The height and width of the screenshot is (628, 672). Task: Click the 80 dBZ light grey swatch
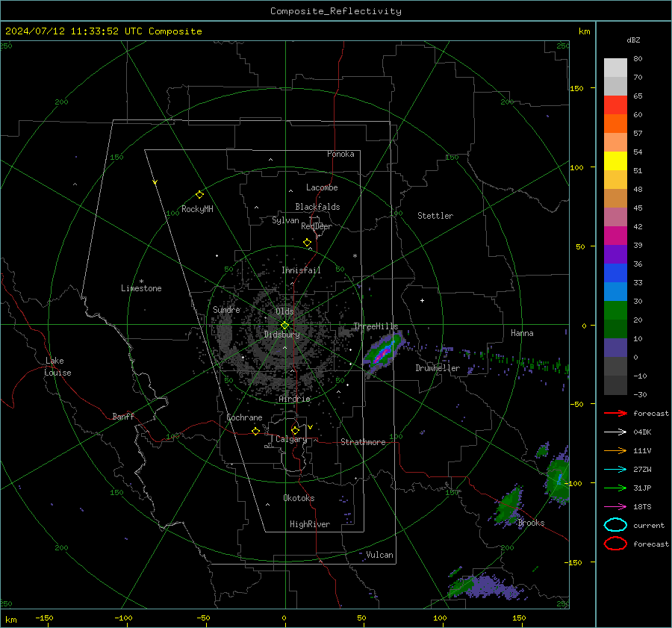click(615, 67)
